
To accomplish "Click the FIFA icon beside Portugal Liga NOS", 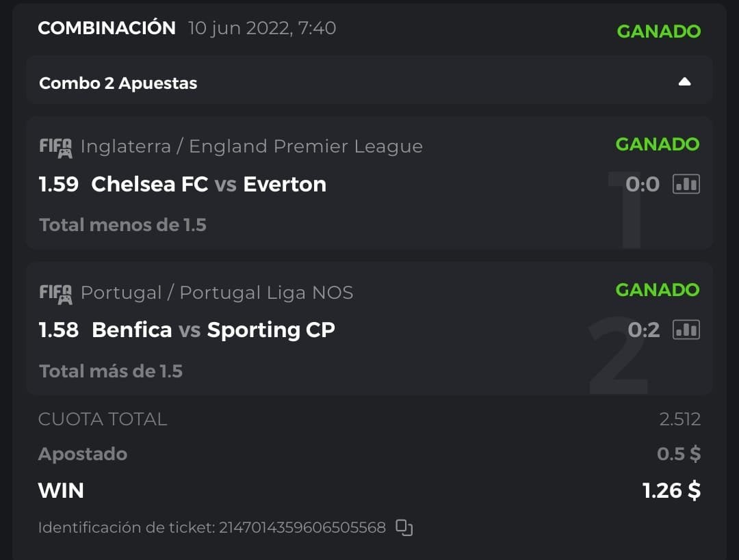I will 55,293.
